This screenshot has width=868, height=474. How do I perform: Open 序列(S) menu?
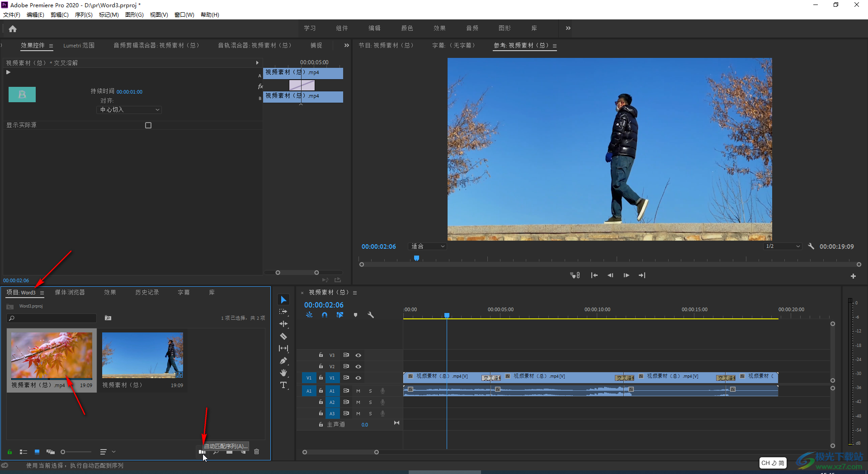tap(84, 15)
